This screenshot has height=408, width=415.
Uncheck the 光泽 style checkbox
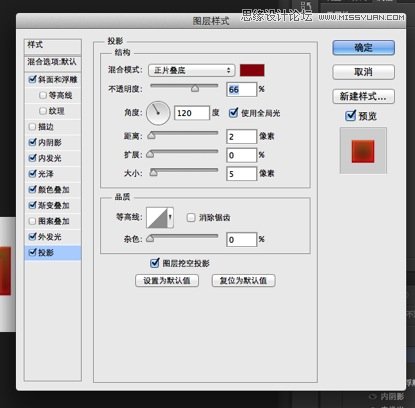[x=32, y=174]
